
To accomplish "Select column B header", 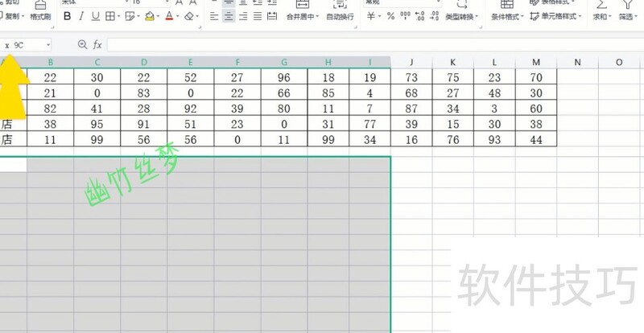I will click(x=51, y=63).
